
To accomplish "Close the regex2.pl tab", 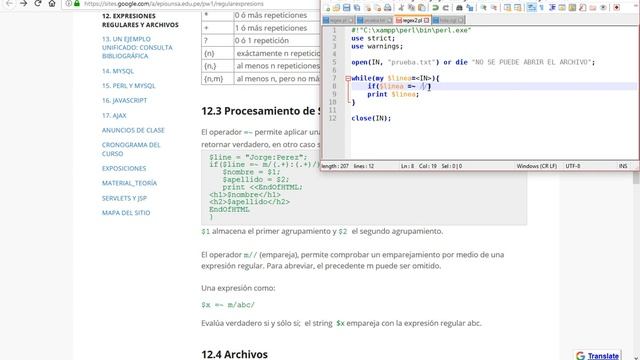I will point(427,20).
